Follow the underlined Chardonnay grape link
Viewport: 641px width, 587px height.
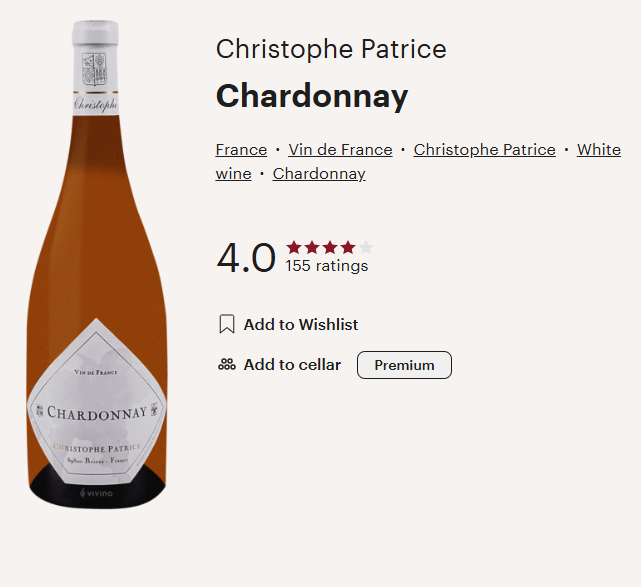319,174
